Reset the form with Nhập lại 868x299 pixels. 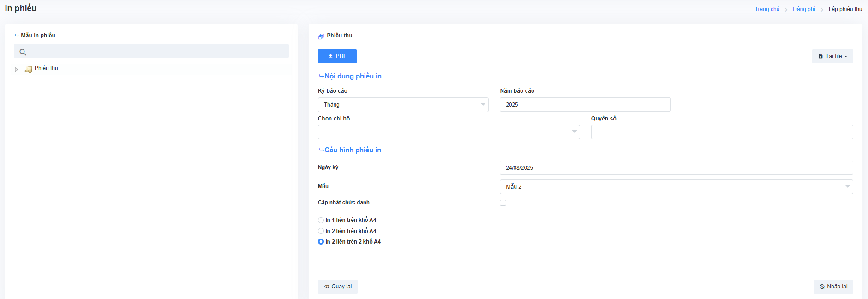pos(833,287)
